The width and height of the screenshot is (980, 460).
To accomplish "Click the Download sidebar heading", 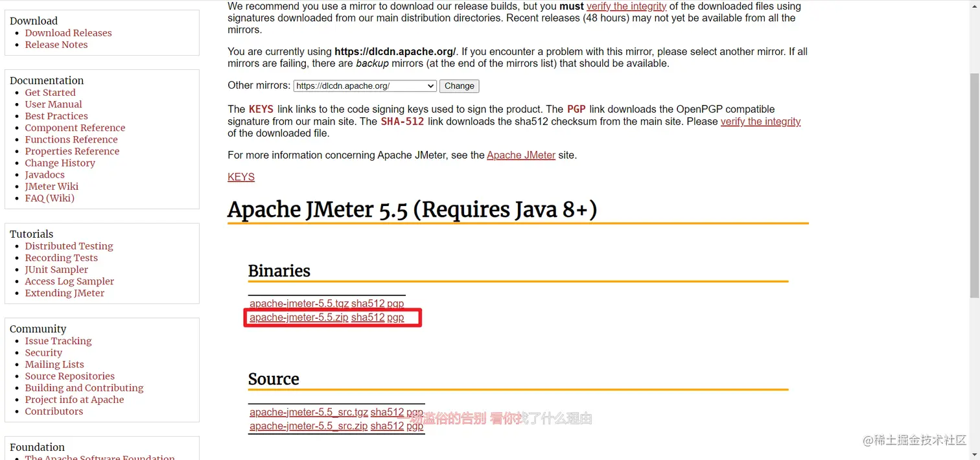I will tap(34, 21).
